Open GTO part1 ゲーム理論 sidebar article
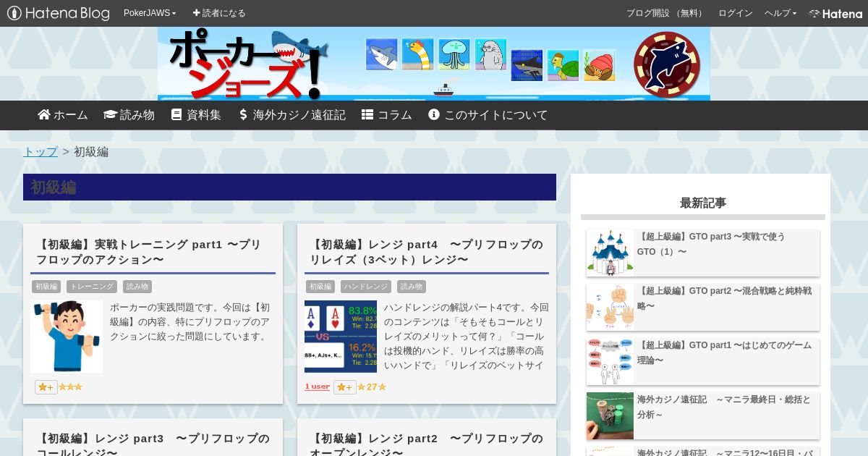 (724, 352)
